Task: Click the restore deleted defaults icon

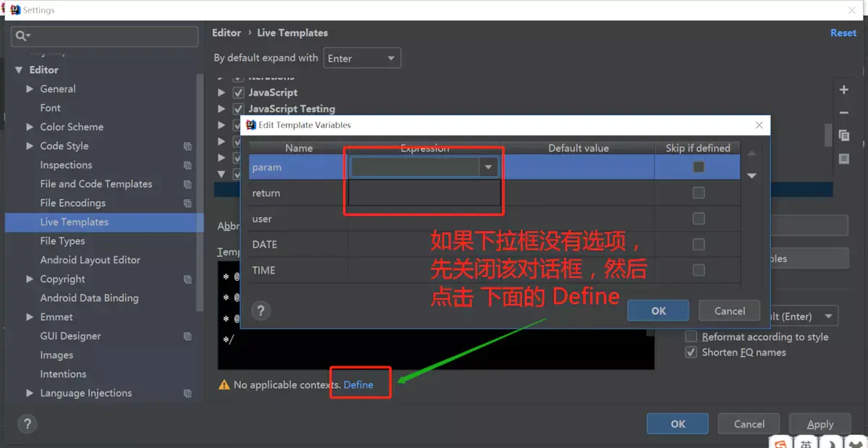Action: point(843,159)
